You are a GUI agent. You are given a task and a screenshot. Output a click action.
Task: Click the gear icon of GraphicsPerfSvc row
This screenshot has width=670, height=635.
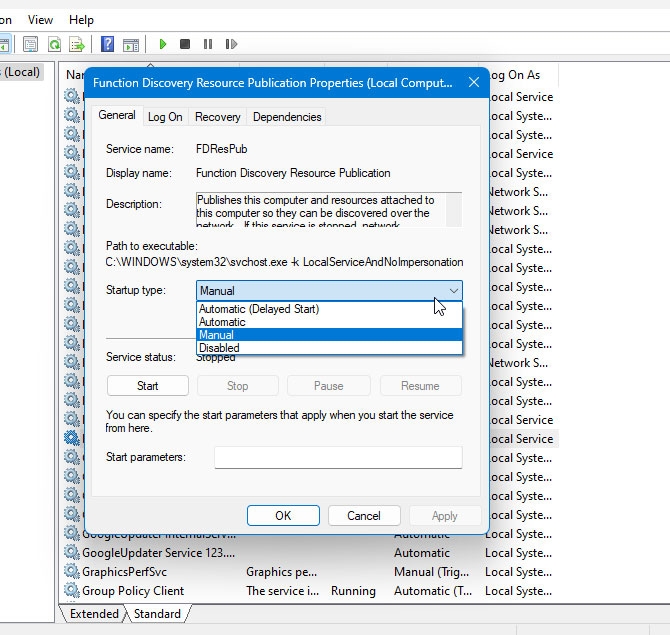pyautogui.click(x=72, y=571)
